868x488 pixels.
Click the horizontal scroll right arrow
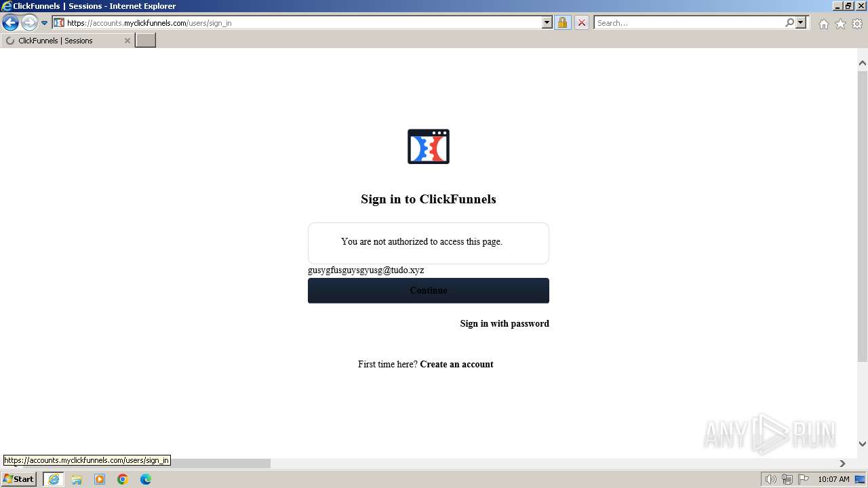(842, 464)
